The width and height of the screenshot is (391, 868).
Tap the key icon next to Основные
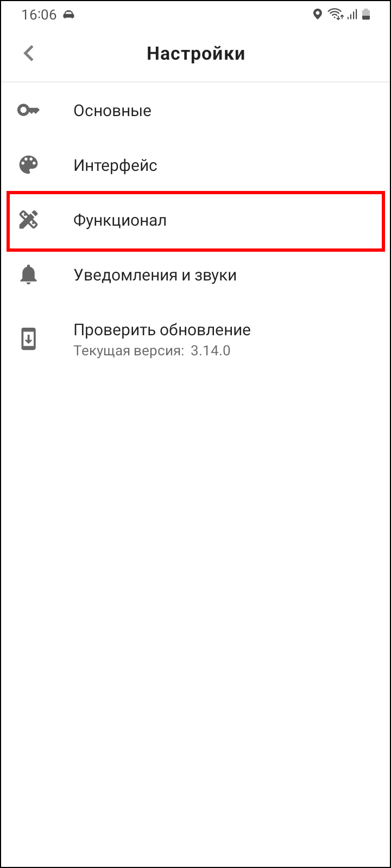(28, 111)
